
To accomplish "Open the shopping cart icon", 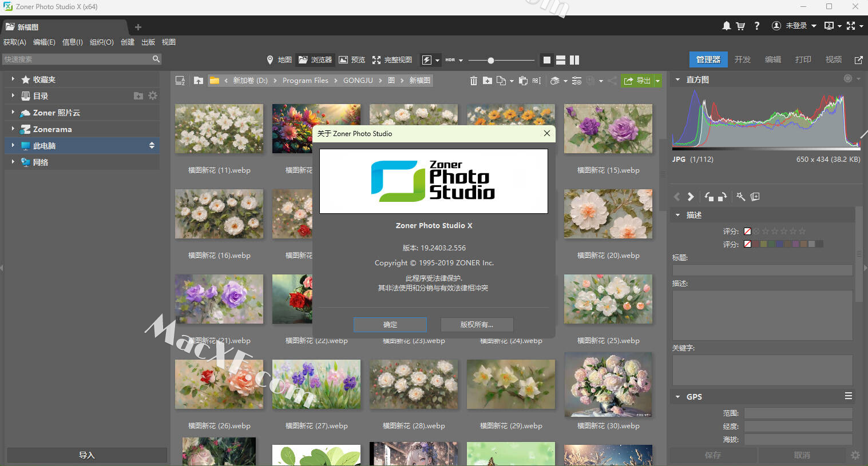I will pos(740,26).
